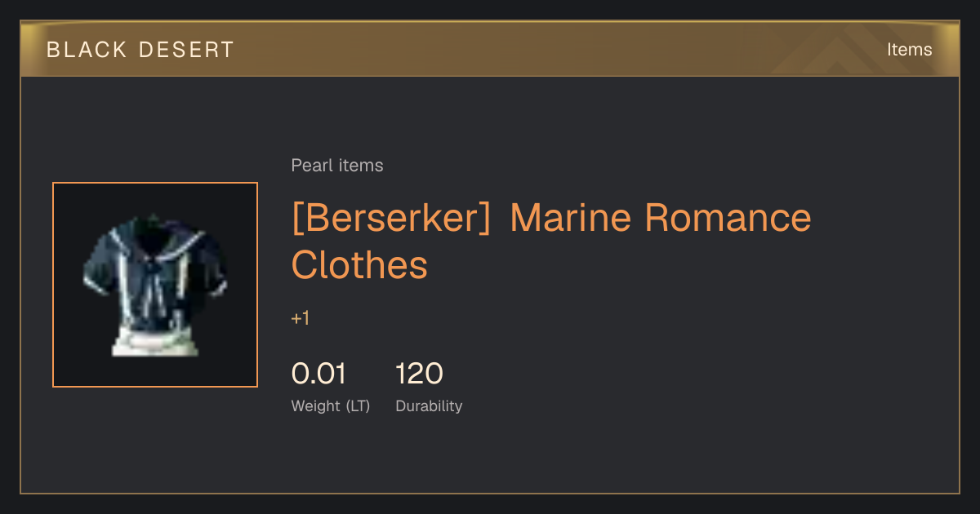Viewport: 980px width, 514px height.
Task: Select the 120 durability value
Action: pyautogui.click(x=419, y=374)
